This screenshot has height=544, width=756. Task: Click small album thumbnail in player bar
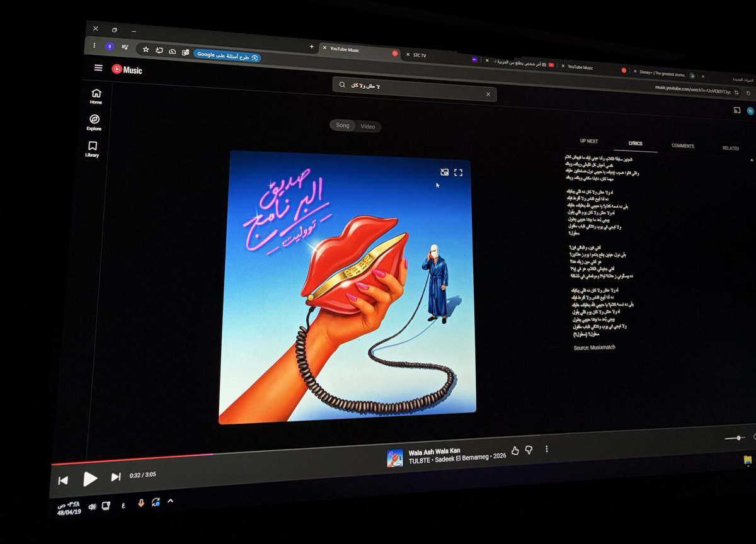tap(395, 458)
